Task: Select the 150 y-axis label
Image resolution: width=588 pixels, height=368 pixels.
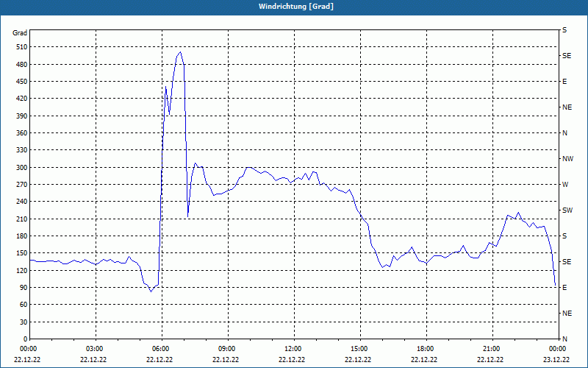Action: [x=23, y=253]
